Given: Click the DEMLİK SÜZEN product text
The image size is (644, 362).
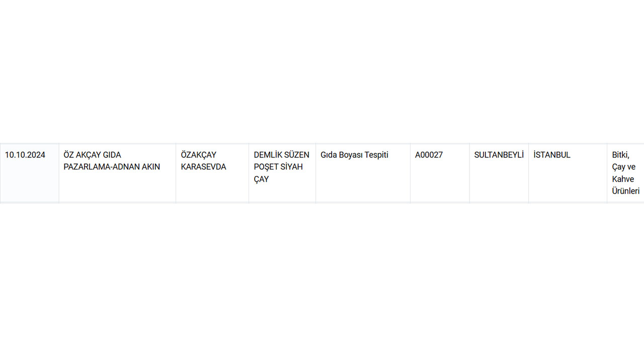Looking at the screenshot, I should click(281, 155).
